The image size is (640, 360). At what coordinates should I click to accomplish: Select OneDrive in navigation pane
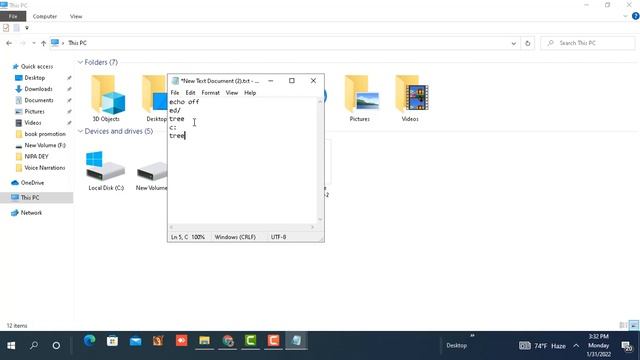click(x=32, y=182)
